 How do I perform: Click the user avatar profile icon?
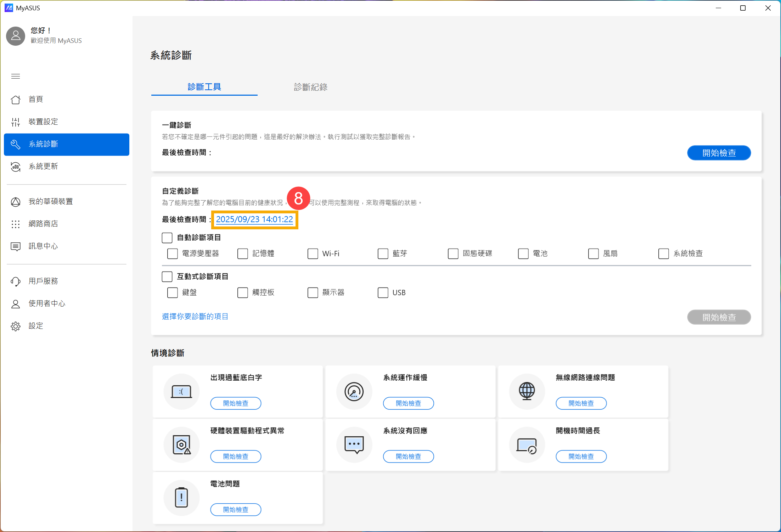(16, 36)
